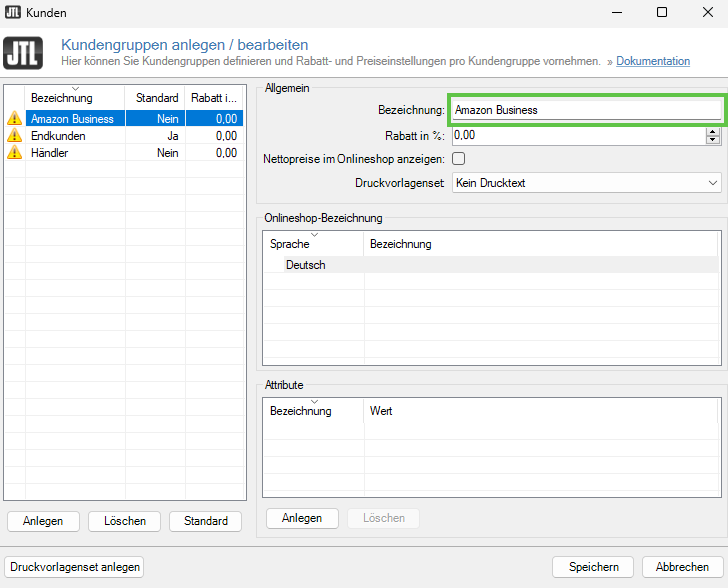728x588 pixels.
Task: Click warning icon beside Endkunden
Action: coord(14,136)
